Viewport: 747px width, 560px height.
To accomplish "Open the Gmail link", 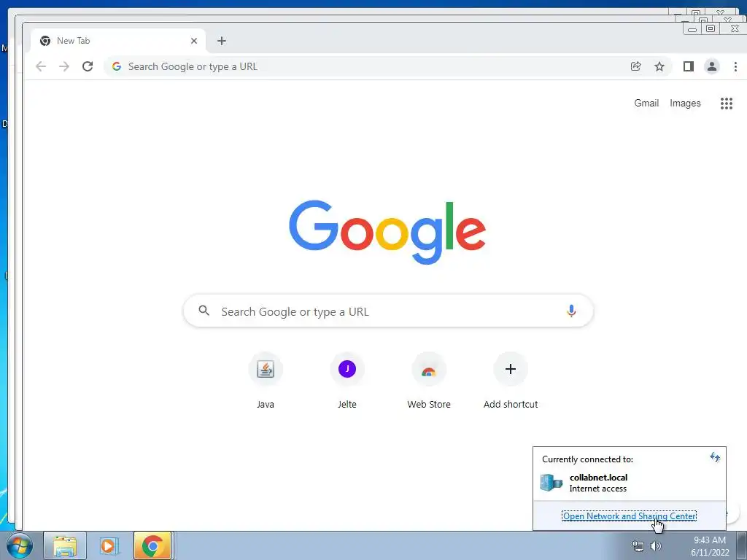I will [646, 104].
